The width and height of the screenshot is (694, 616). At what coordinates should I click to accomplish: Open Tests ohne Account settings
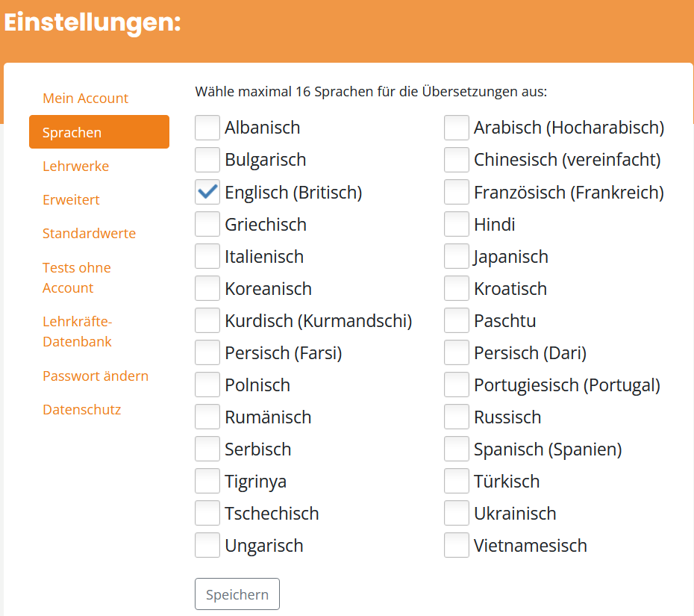(77, 278)
